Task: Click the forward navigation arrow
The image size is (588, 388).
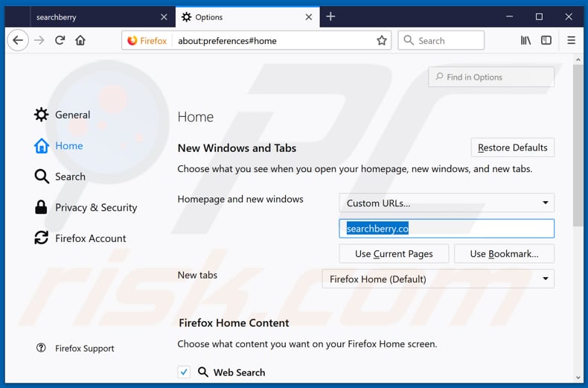Action: (39, 40)
